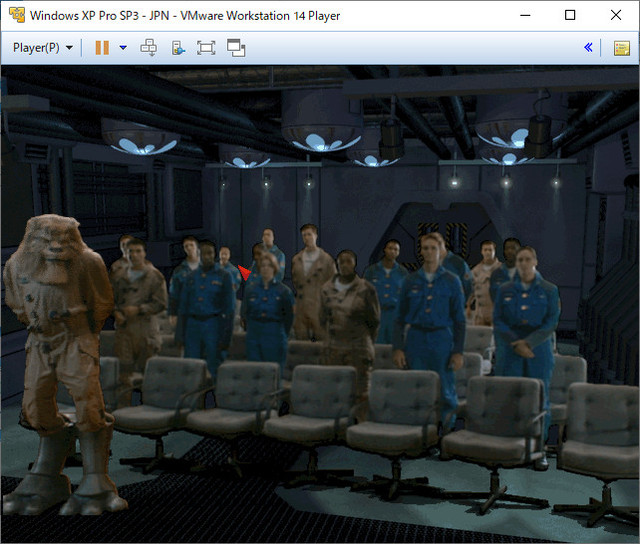
Task: Click the VMware logo icon in the title bar
Action: click(x=17, y=15)
